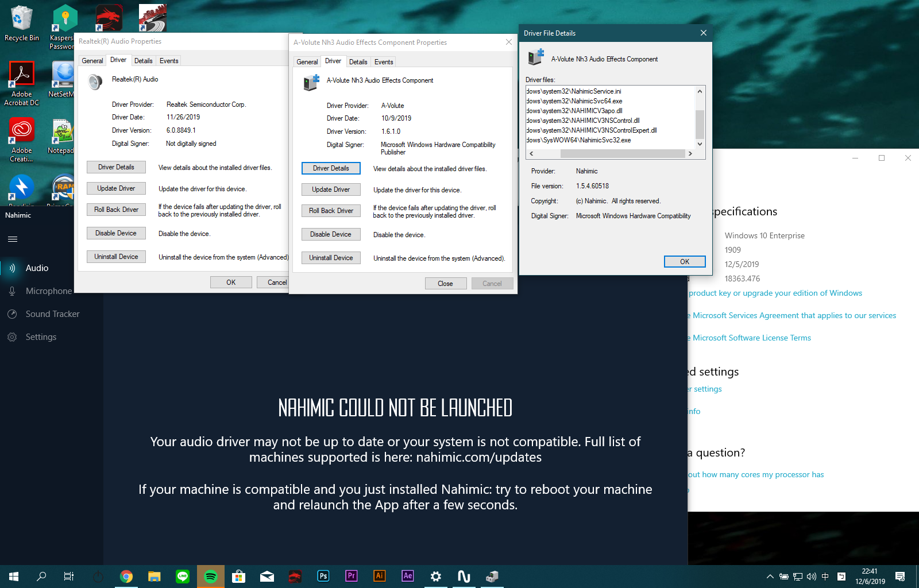Viewport: 919px width, 588px height.
Task: Open Sound Tracker in Nahimic sidebar
Action: [52, 314]
